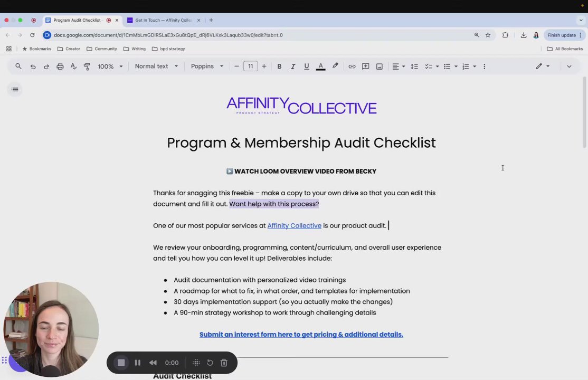The width and height of the screenshot is (588, 380).
Task: Open the tab search dropdown
Action: pos(581,20)
